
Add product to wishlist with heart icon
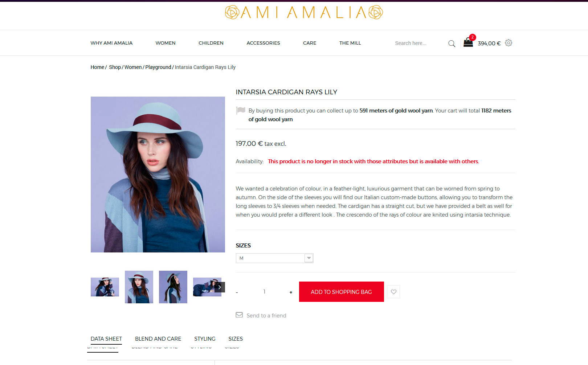[393, 292]
